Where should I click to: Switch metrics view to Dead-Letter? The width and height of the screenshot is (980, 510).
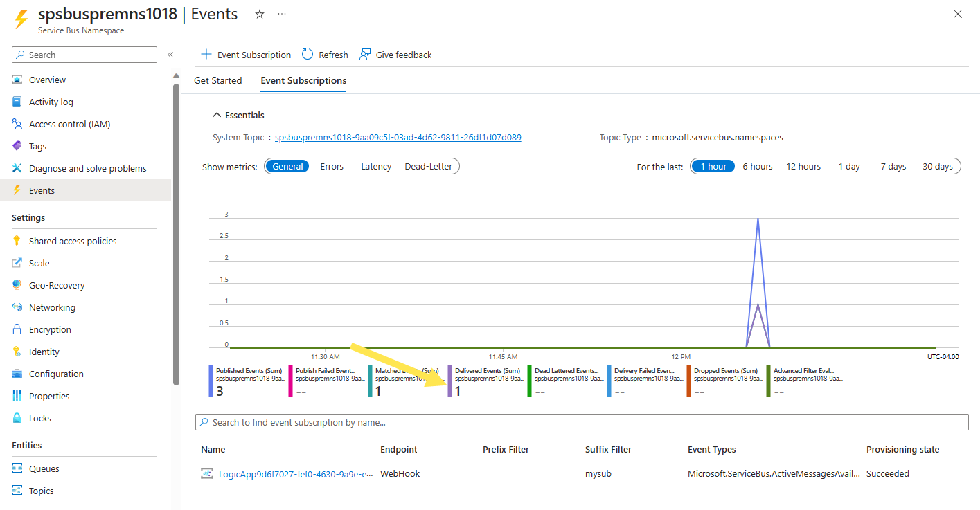point(428,166)
